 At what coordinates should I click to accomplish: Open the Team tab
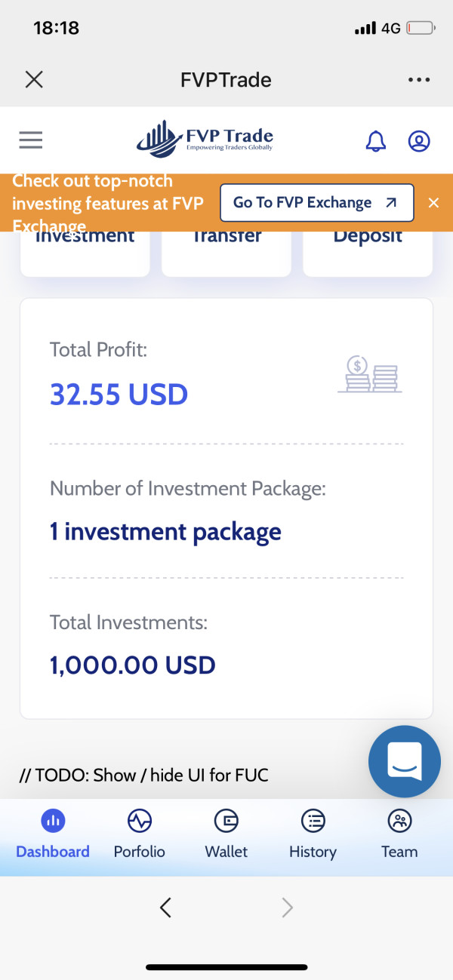399,835
